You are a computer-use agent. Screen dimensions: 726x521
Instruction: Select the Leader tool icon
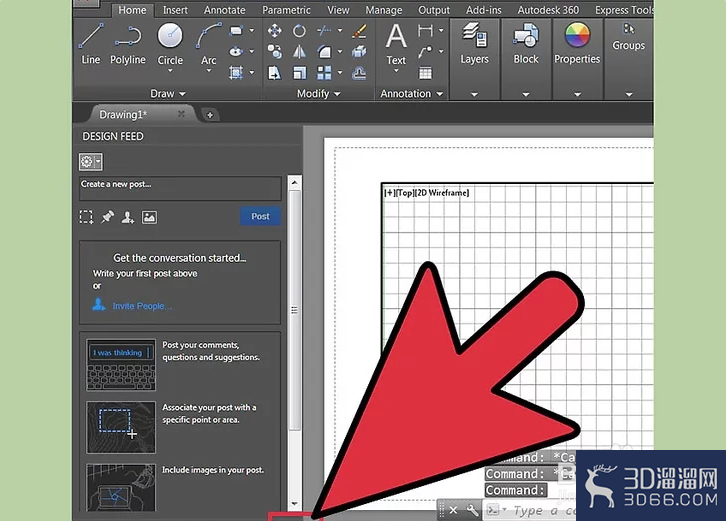point(425,51)
